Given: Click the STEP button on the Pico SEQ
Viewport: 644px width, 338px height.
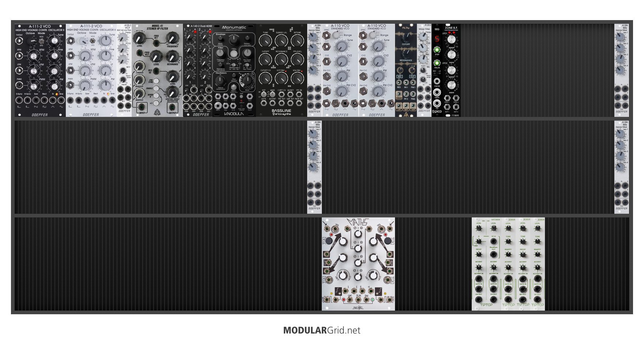Looking at the screenshot, I should click(437, 50).
